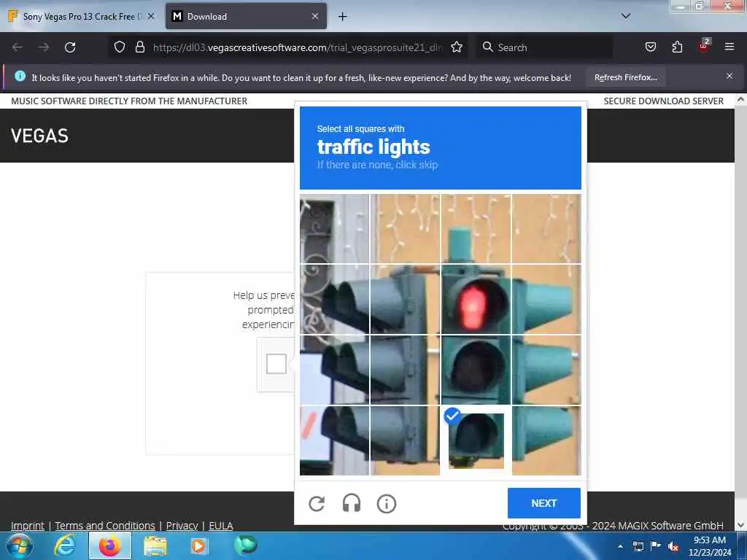747x560 pixels.
Task: Select Firefox in the taskbar
Action: tap(110, 545)
